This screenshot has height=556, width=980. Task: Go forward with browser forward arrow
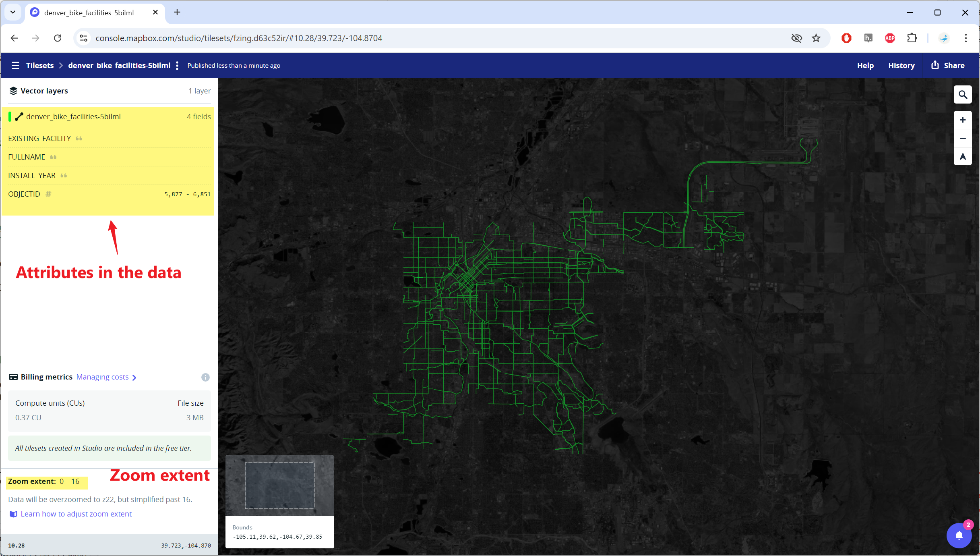point(36,38)
